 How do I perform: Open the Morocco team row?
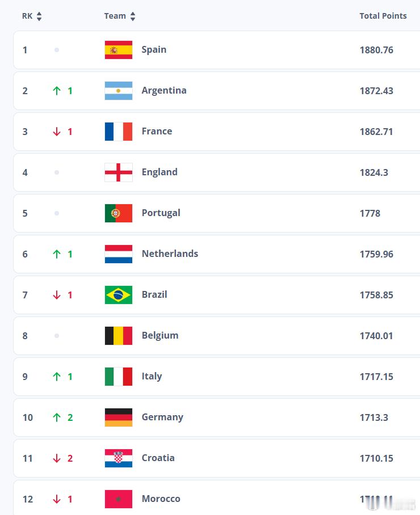(217, 497)
